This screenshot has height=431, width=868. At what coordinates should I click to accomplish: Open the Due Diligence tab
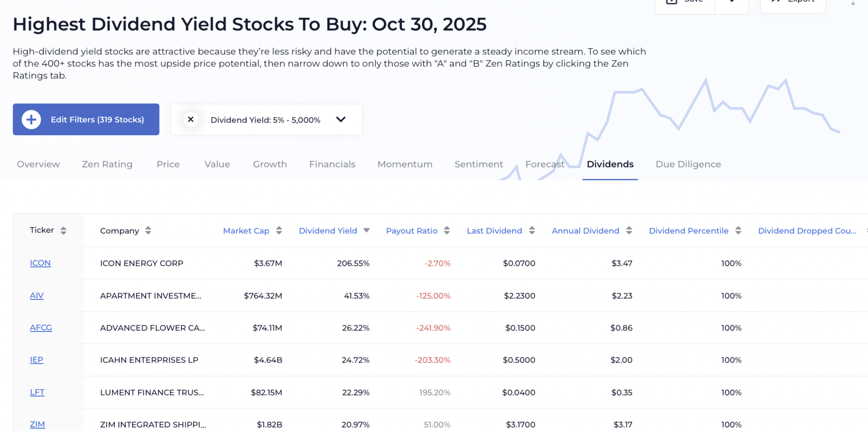pyautogui.click(x=687, y=164)
